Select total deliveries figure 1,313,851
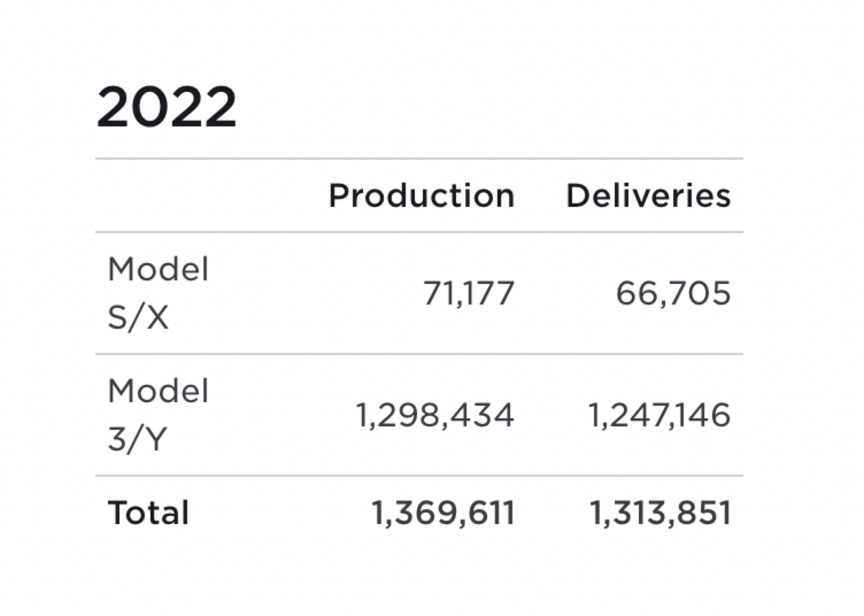 (660, 513)
